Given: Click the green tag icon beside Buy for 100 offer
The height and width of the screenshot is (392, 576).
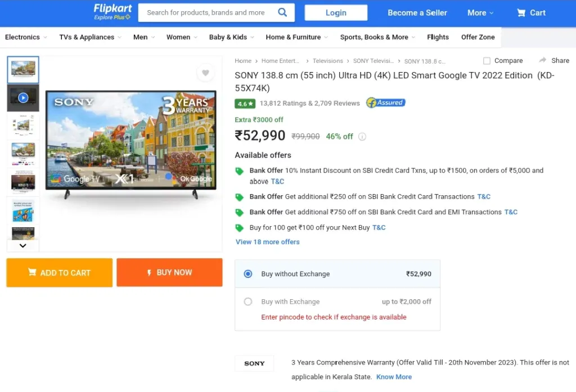Looking at the screenshot, I should (240, 228).
